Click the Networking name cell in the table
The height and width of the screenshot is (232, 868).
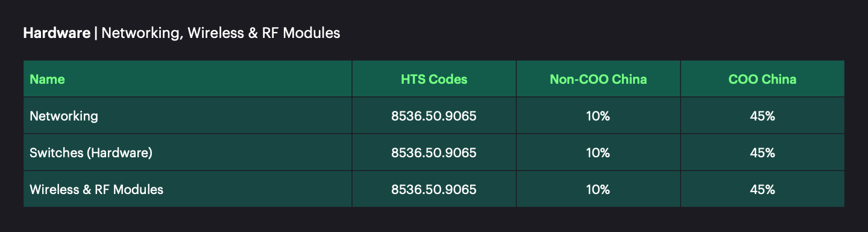tap(64, 116)
